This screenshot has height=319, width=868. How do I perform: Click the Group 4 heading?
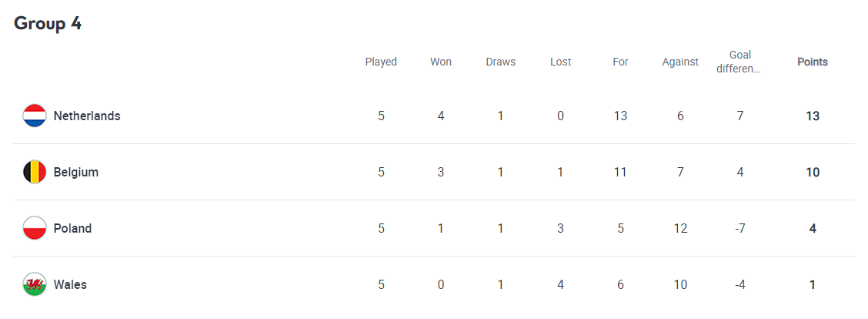tap(48, 24)
